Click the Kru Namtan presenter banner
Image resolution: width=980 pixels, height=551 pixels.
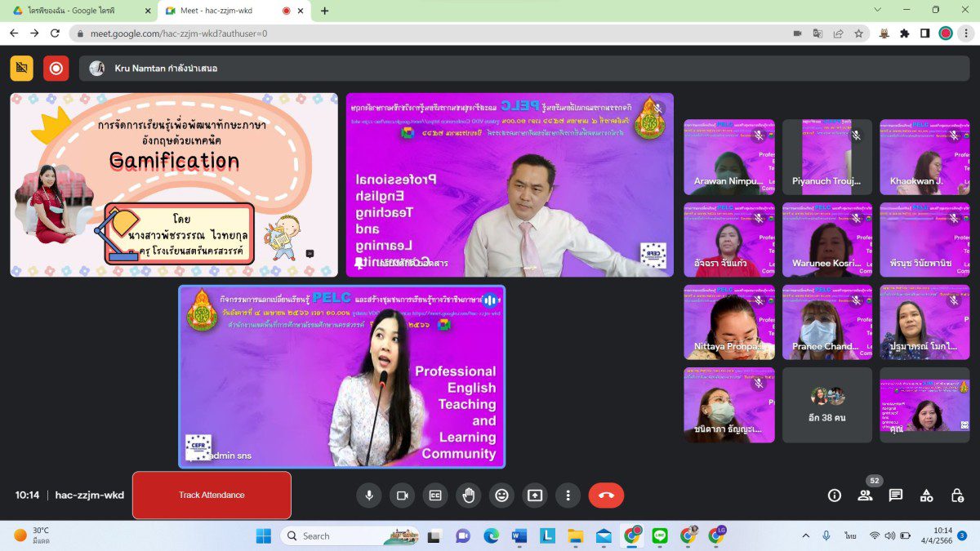(x=524, y=69)
